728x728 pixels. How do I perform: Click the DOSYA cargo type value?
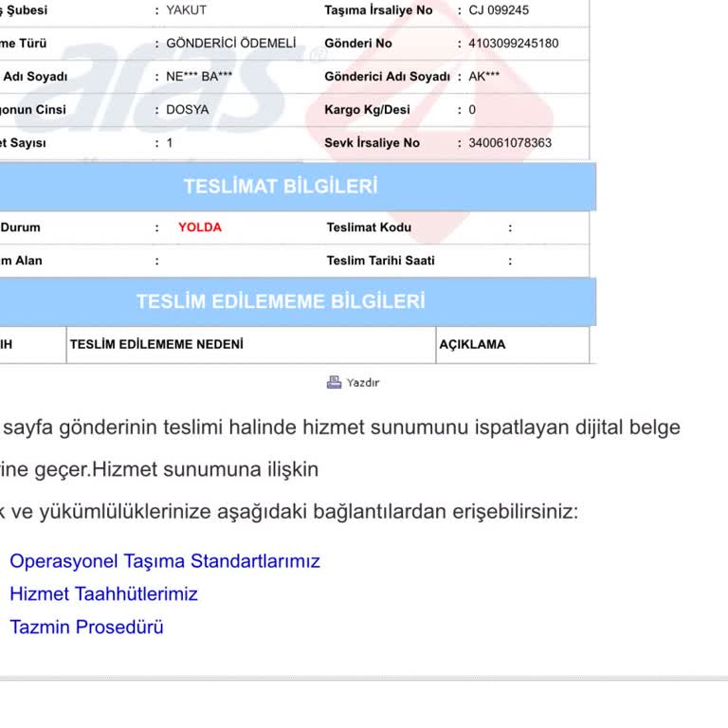187,110
